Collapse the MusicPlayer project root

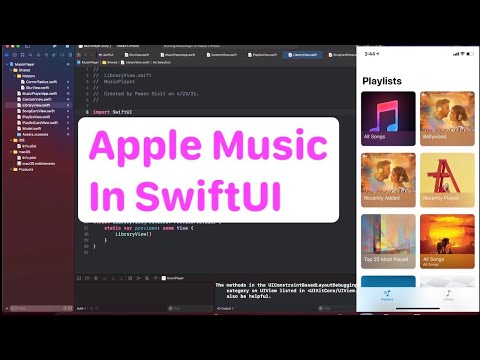coord(7,64)
